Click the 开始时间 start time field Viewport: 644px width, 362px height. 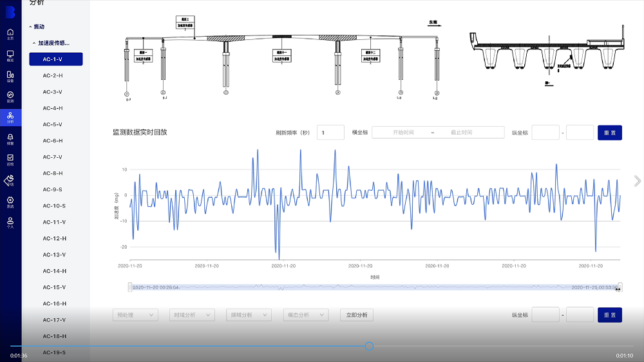(x=402, y=132)
